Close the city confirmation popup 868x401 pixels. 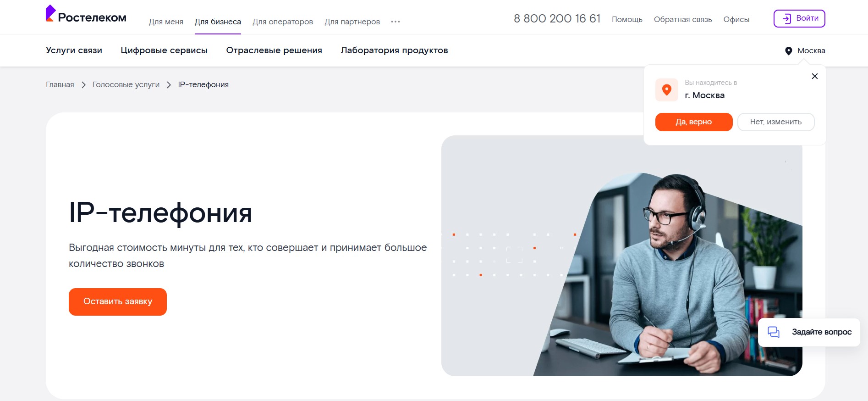coord(814,76)
